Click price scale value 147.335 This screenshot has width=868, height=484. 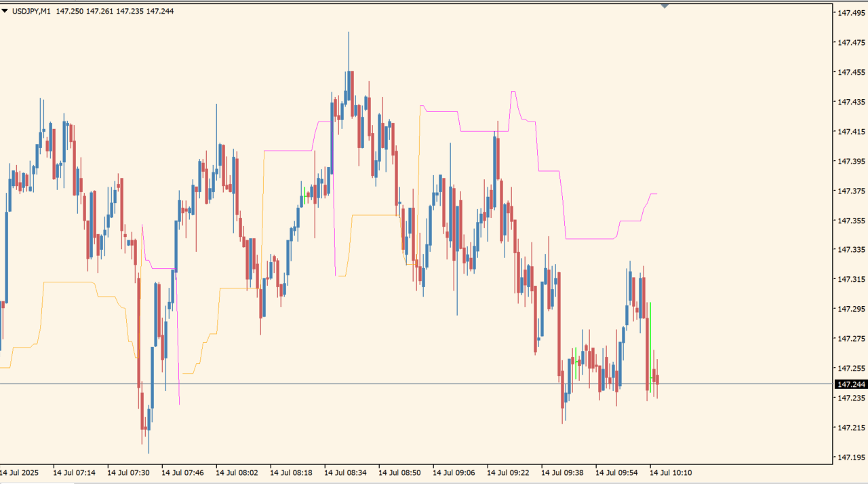coord(851,250)
